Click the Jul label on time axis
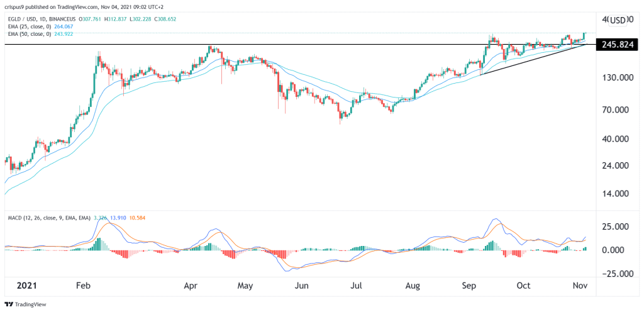The image size is (644, 312). point(356,286)
